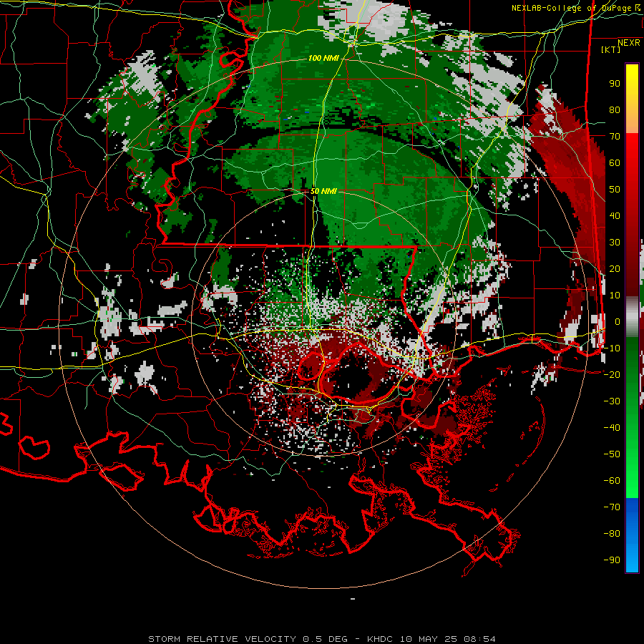Click the "50 NMI" range ring label
The height and width of the screenshot is (644, 644).
click(x=323, y=191)
